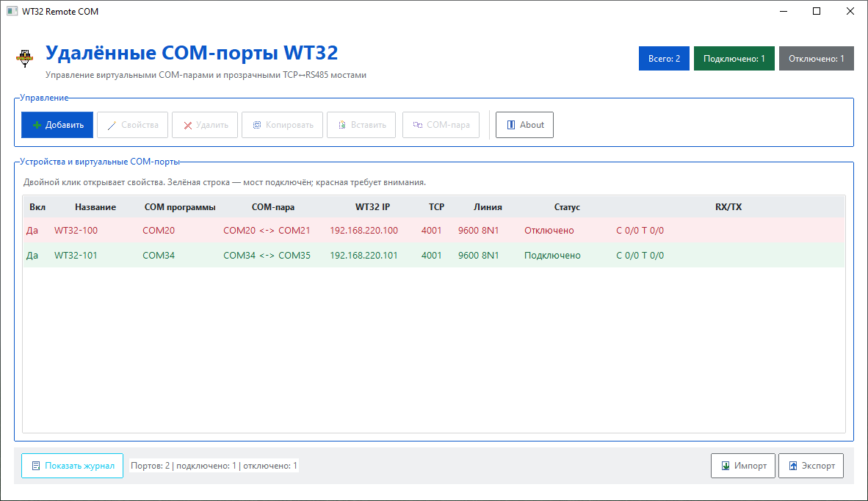Click IP address 192.168.220.100
Image resolution: width=868 pixels, height=501 pixels.
point(364,230)
